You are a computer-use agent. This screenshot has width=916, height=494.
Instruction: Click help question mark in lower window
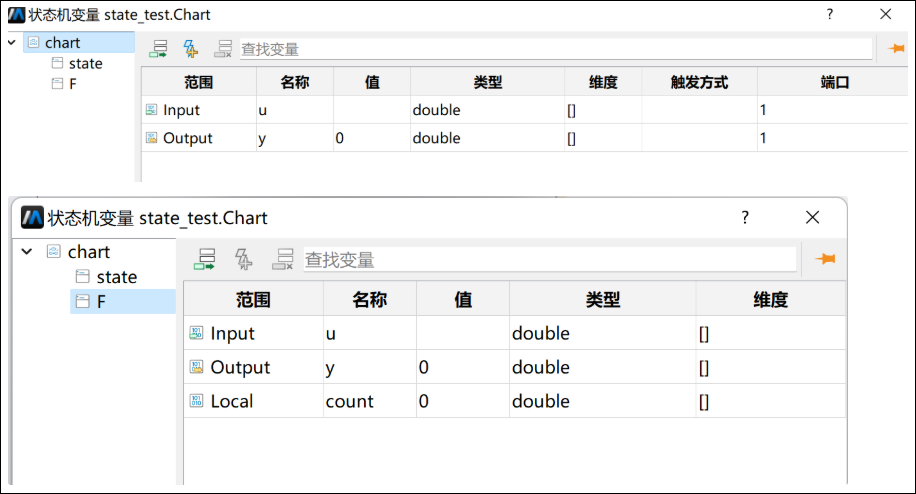click(745, 217)
